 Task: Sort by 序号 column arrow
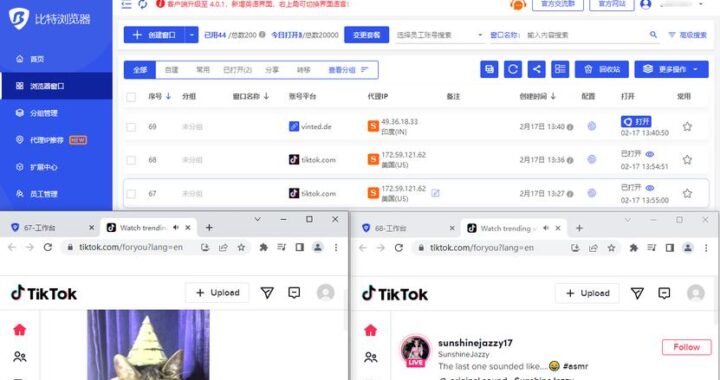point(168,96)
